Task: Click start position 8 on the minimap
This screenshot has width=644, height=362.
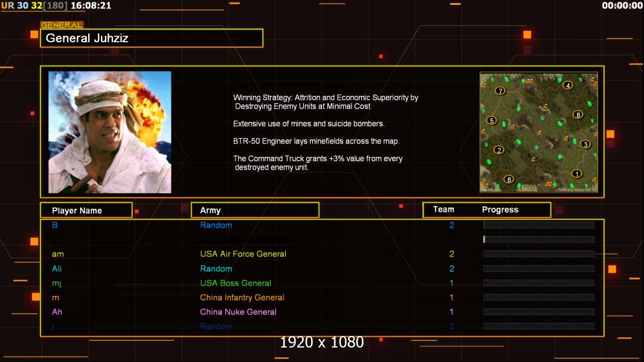Action: click(578, 115)
